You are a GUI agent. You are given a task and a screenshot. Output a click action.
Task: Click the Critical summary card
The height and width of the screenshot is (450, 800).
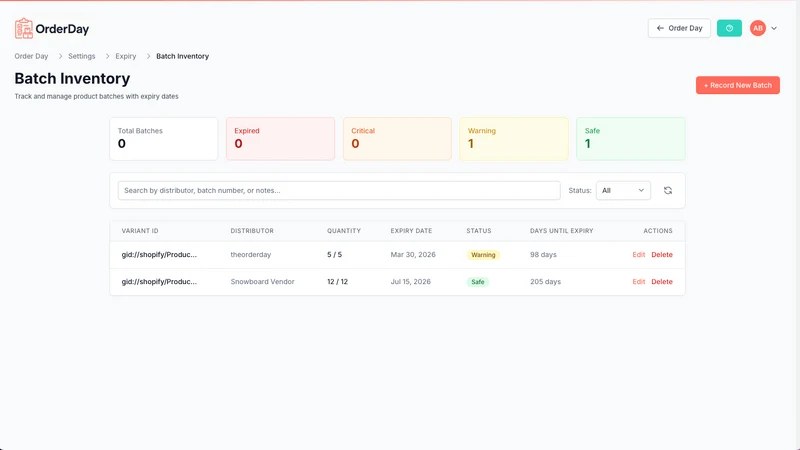tap(397, 139)
